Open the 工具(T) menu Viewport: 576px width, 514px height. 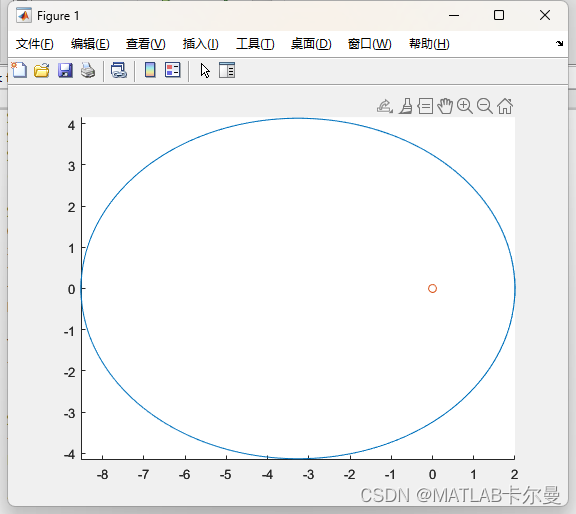(x=255, y=44)
